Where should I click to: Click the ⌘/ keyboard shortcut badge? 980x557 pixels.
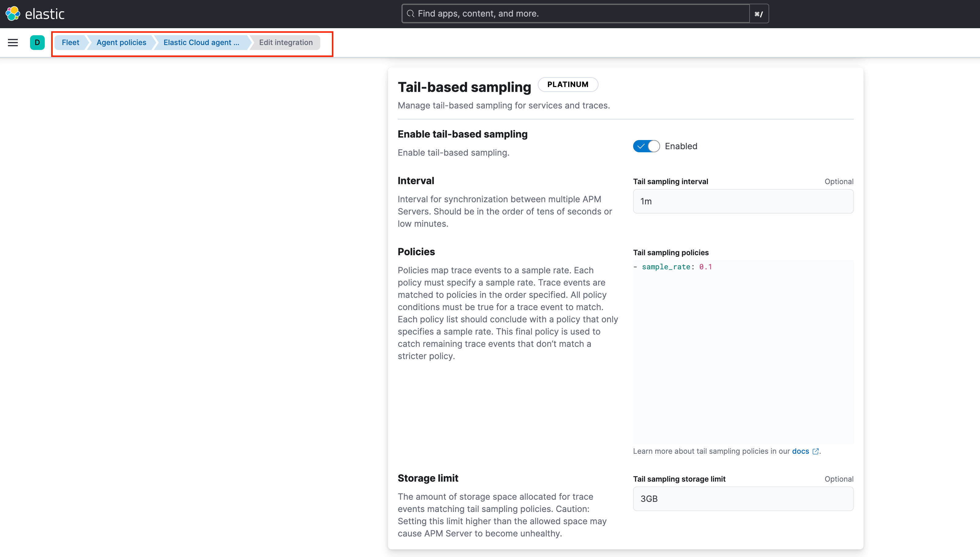pyautogui.click(x=758, y=13)
